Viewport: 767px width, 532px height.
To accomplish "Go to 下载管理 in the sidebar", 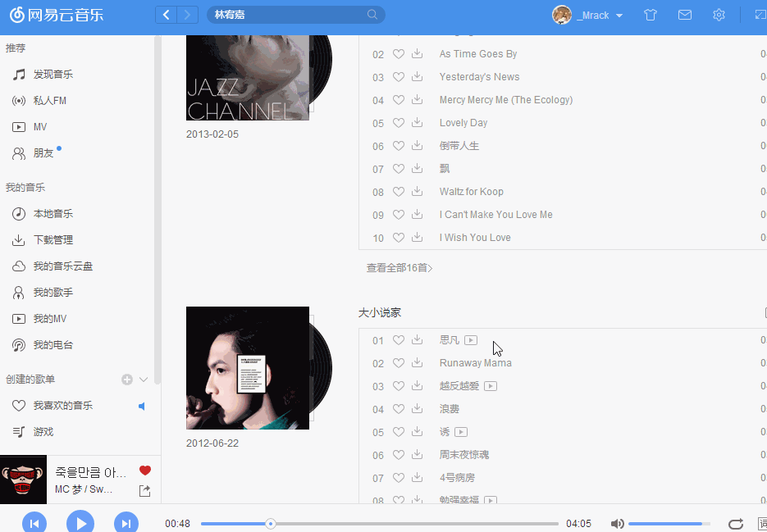I will click(53, 240).
